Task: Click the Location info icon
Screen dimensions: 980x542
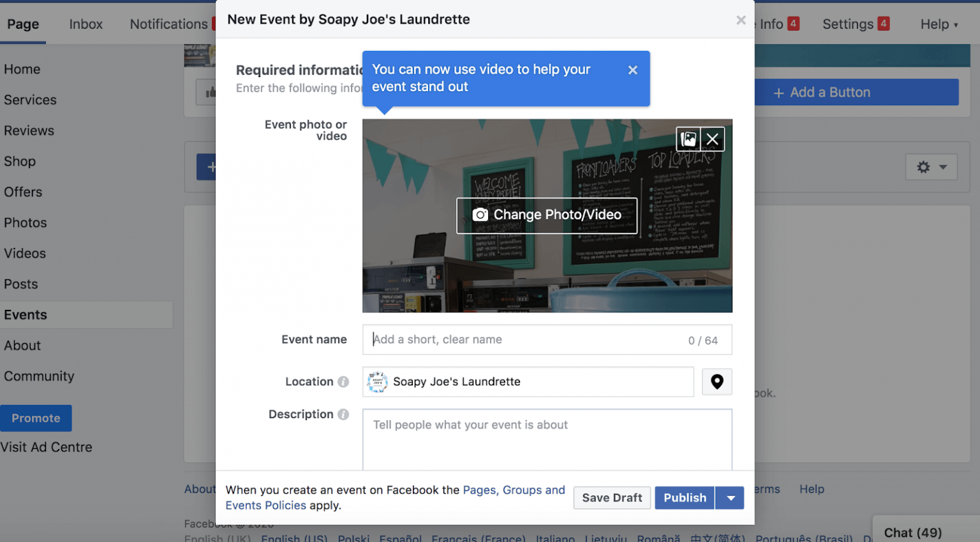Action: (x=343, y=382)
